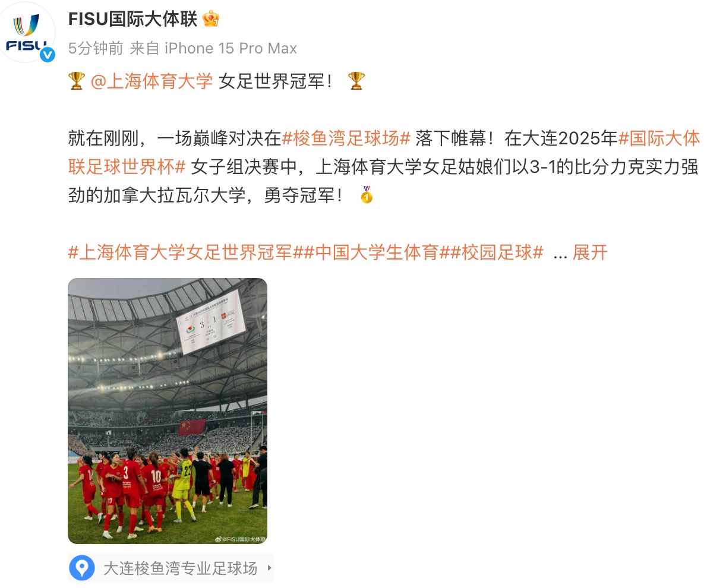Click the 5分钟前 post timestamp
This screenshot has width=726, height=588.
pyautogui.click(x=96, y=48)
